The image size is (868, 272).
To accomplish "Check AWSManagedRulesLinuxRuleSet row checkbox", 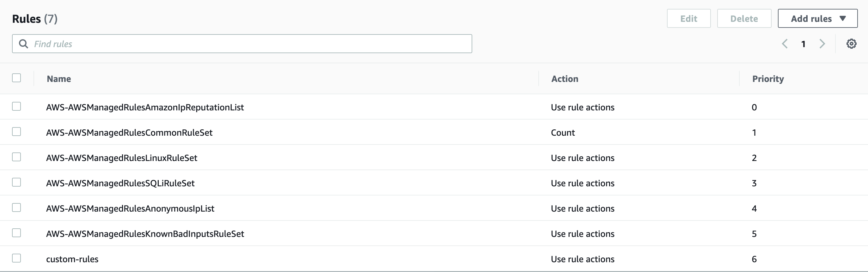I will pos(16,157).
